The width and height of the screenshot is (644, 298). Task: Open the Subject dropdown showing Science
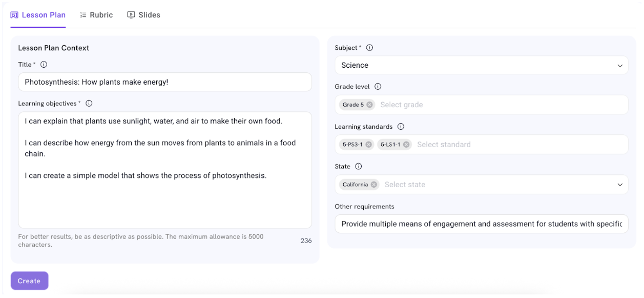click(x=481, y=65)
